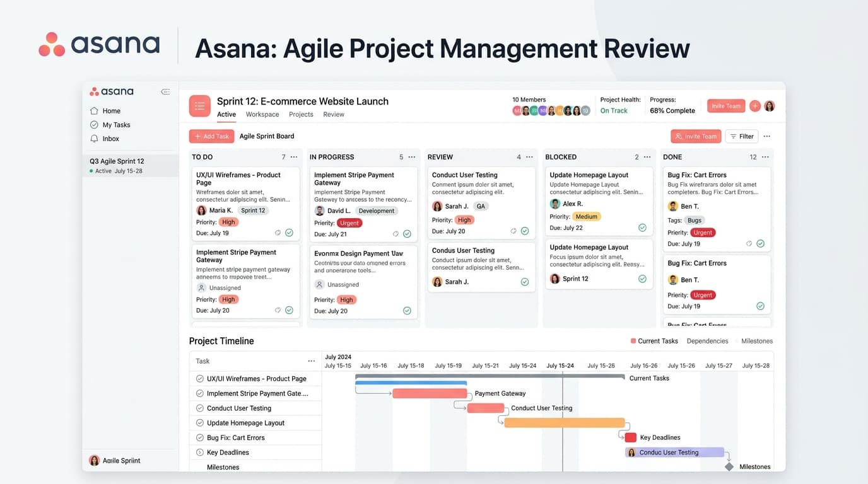Collapse the sidebar with the hide-sidebar icon
868x484 pixels.
click(x=165, y=91)
